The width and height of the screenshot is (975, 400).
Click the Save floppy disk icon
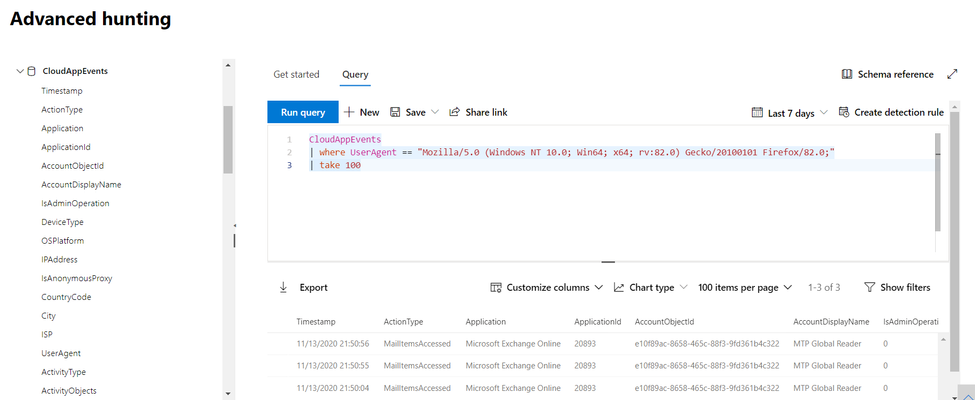tap(395, 112)
